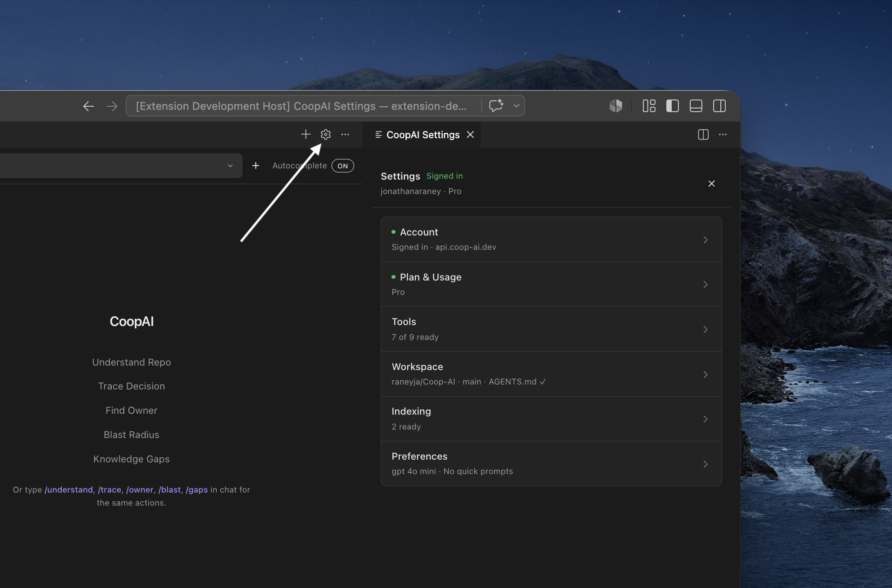Image resolution: width=892 pixels, height=588 pixels.
Task: Toggle the primary sidebar icon
Action: coord(673,106)
